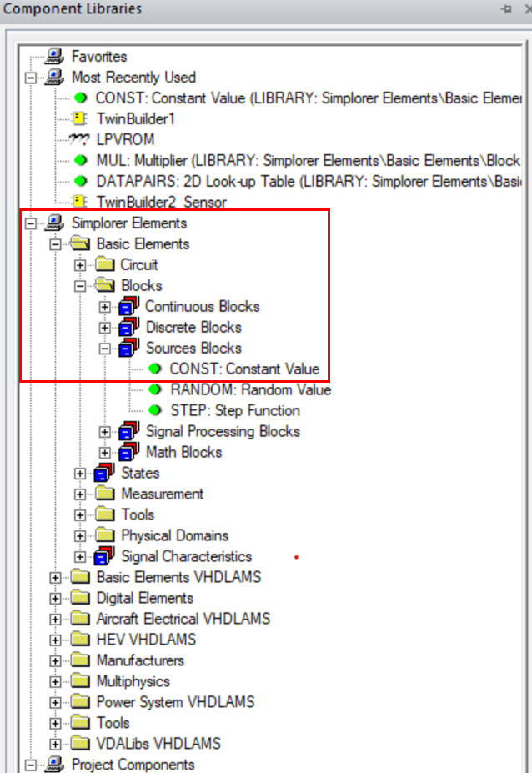Click green icon beside RANDOM: Random Value
This screenshot has height=773, width=532.
tap(155, 389)
